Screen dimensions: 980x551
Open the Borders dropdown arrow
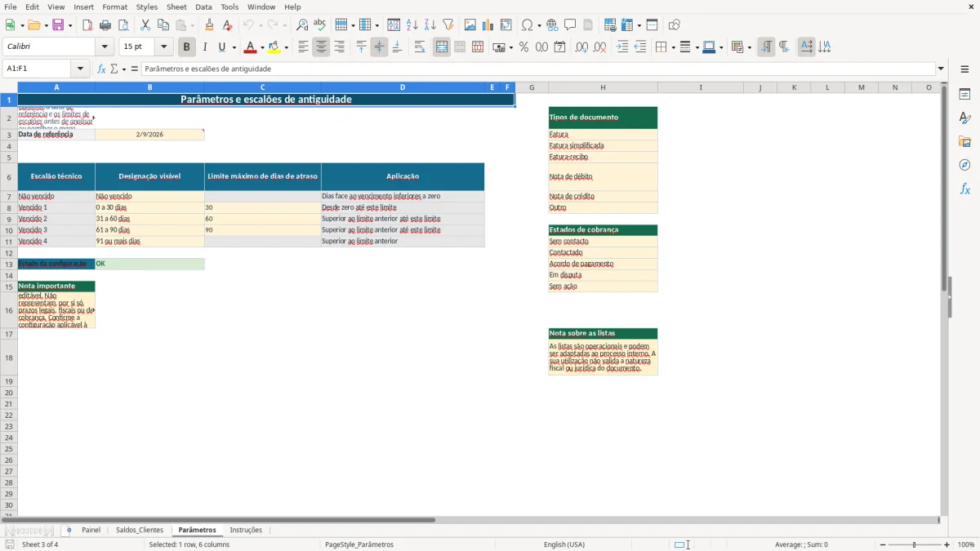tap(672, 47)
